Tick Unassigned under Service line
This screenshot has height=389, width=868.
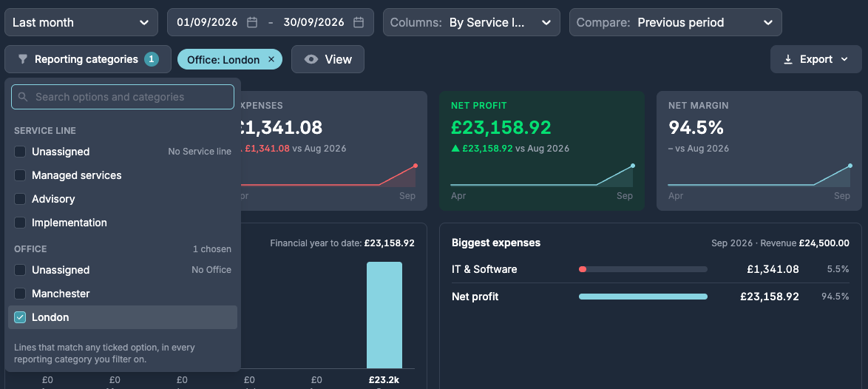point(20,152)
